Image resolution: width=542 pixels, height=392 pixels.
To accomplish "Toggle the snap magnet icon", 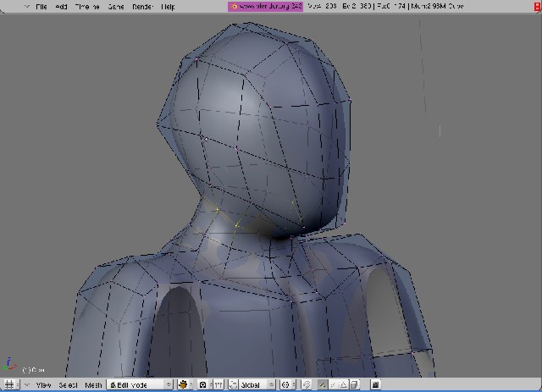I will tap(306, 384).
